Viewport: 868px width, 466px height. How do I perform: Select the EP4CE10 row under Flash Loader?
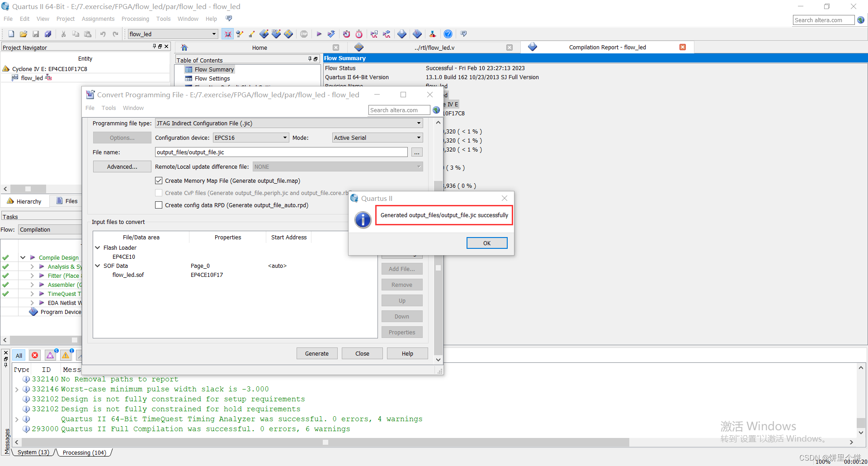click(x=124, y=257)
